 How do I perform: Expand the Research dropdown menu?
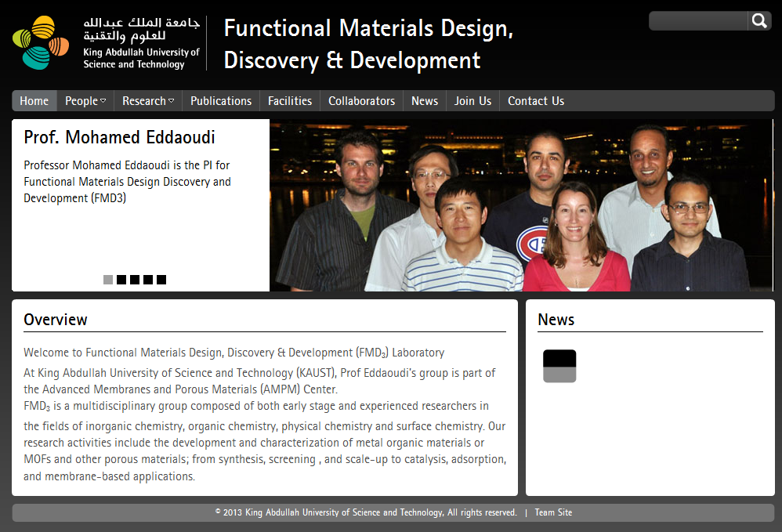pyautogui.click(x=147, y=101)
